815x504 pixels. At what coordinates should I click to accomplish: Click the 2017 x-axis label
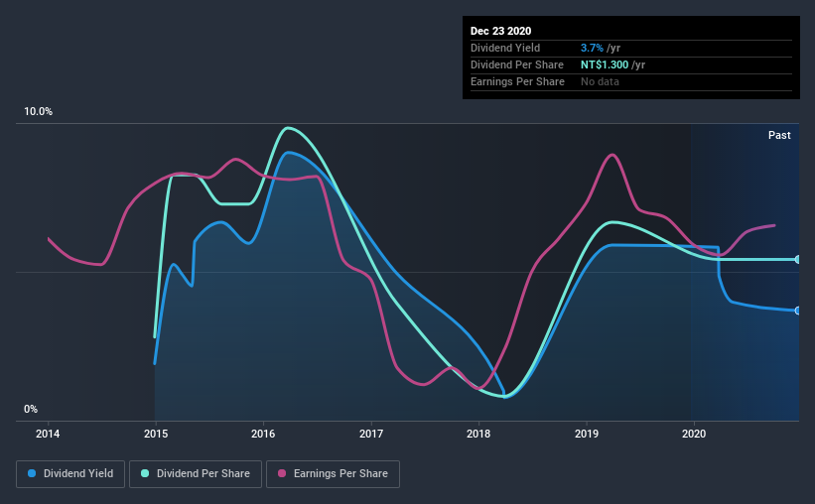point(371,434)
